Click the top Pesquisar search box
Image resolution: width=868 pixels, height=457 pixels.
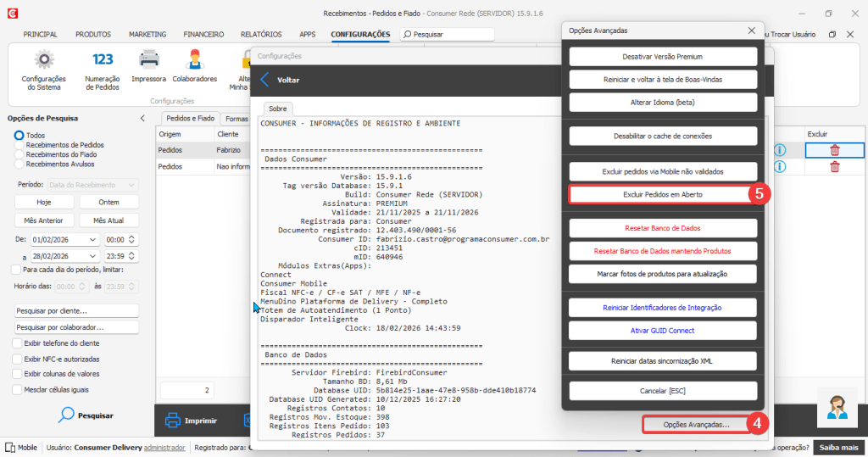pos(448,35)
